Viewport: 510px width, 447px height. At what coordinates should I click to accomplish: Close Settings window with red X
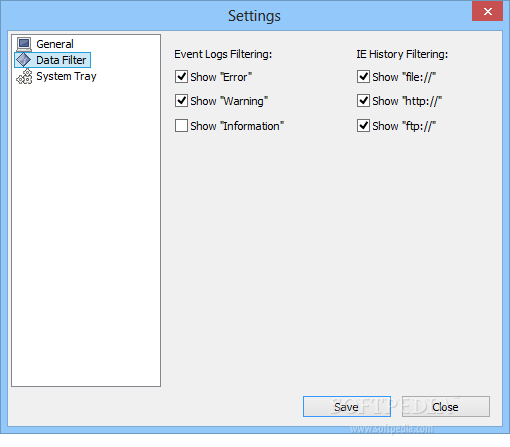point(487,12)
